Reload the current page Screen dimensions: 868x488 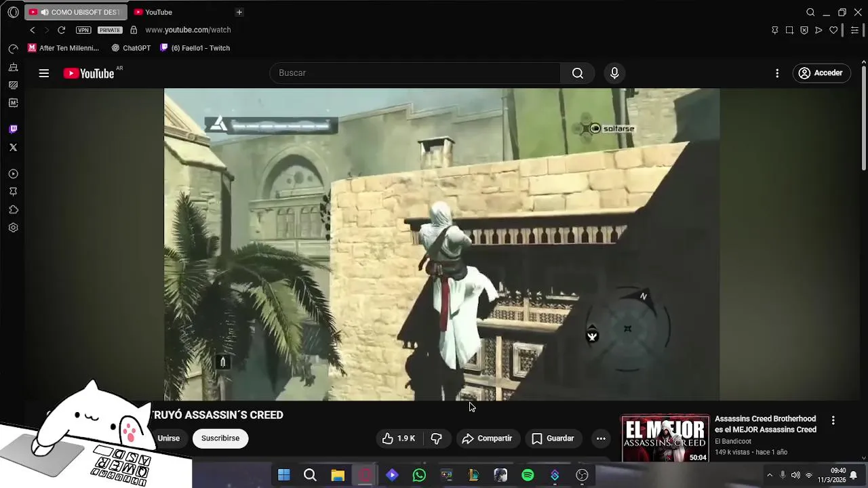61,30
